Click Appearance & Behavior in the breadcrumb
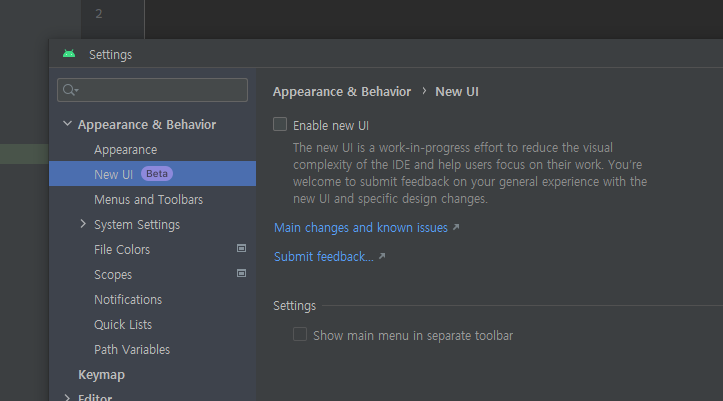723x401 pixels. tap(342, 92)
